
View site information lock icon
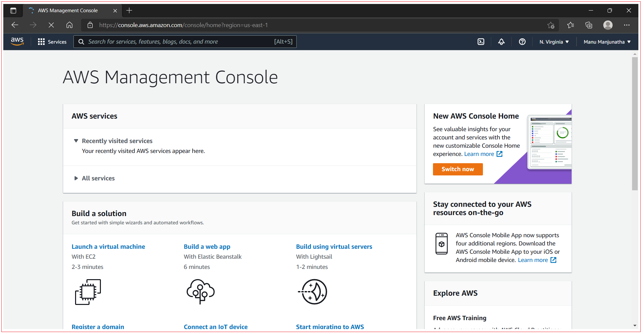(90, 25)
